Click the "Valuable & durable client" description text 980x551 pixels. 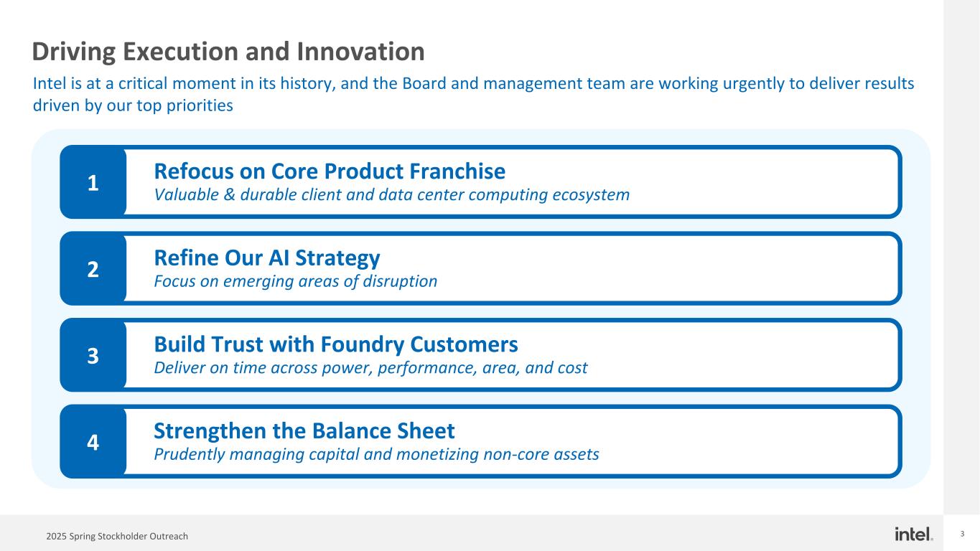tap(392, 194)
